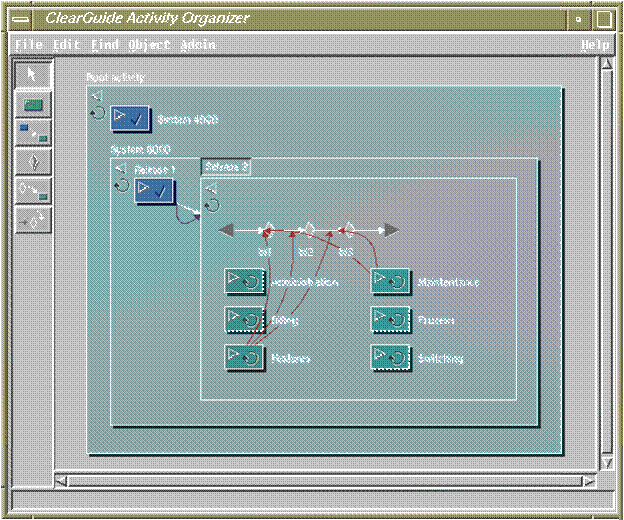Select the M3 milestone diamond
The height and width of the screenshot is (520, 624).
pyautogui.click(x=349, y=230)
